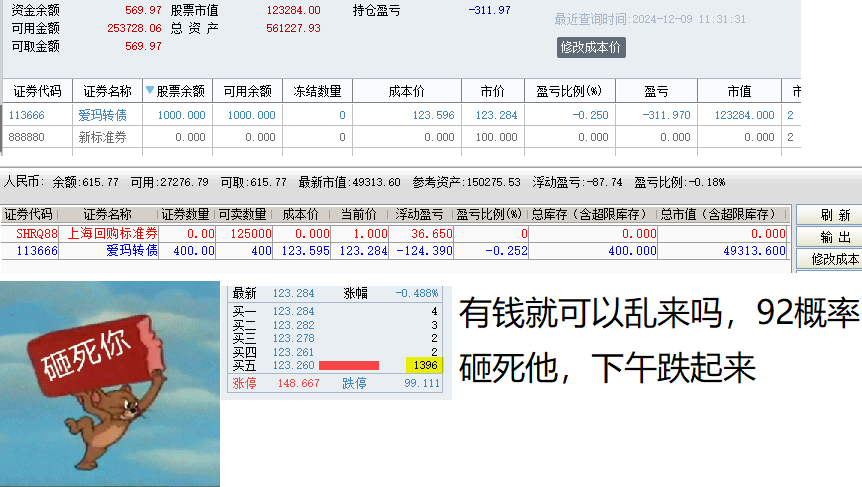The image size is (862, 487).
Task: Select 爱玛转债 in top table
Action: coord(102,115)
